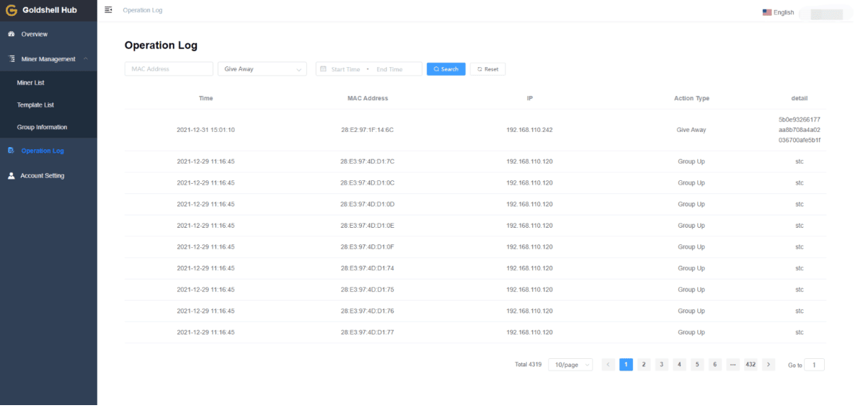Go to next page with right arrow

click(769, 365)
